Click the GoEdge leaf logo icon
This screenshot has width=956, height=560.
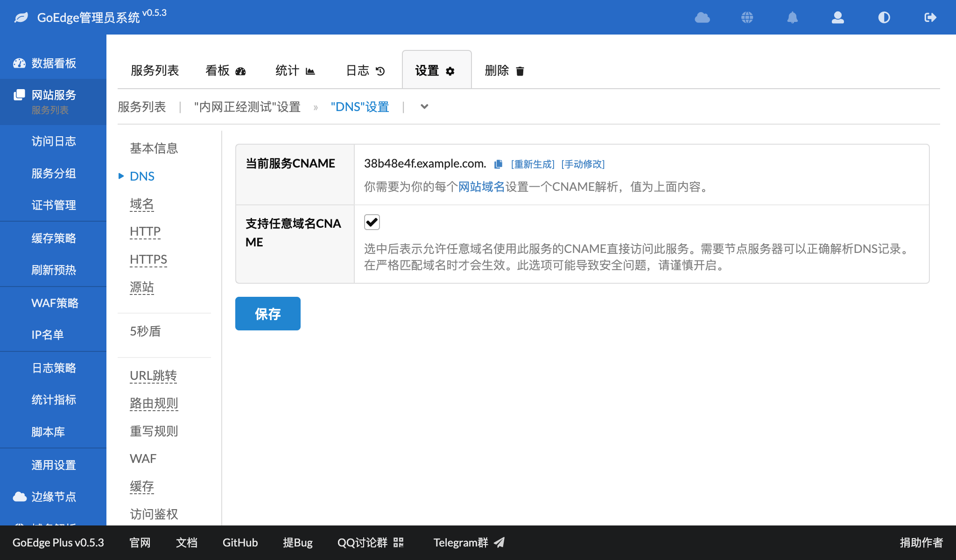(x=21, y=18)
